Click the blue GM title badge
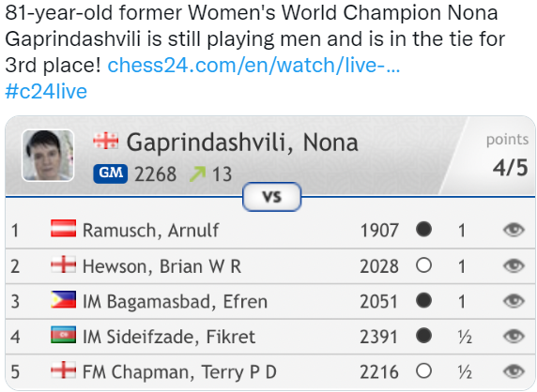The height and width of the screenshot is (392, 537). point(110,173)
